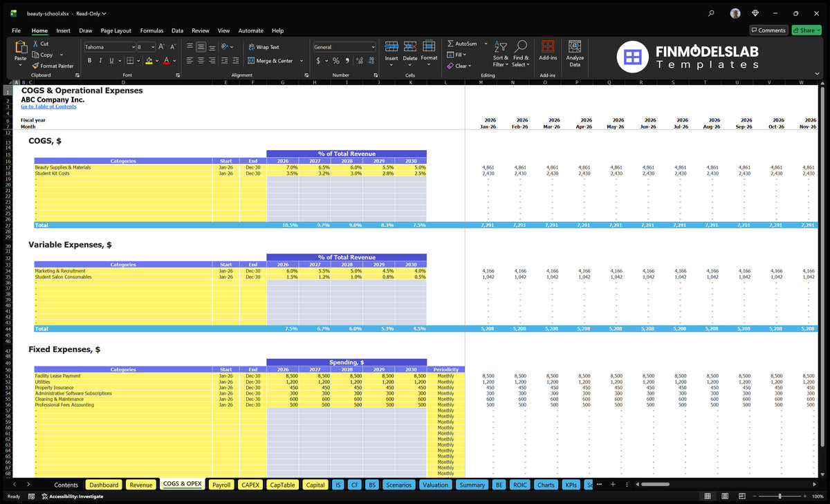Screen dimensions: 830x504
Task: Toggle Wrap Text
Action: [264, 47]
